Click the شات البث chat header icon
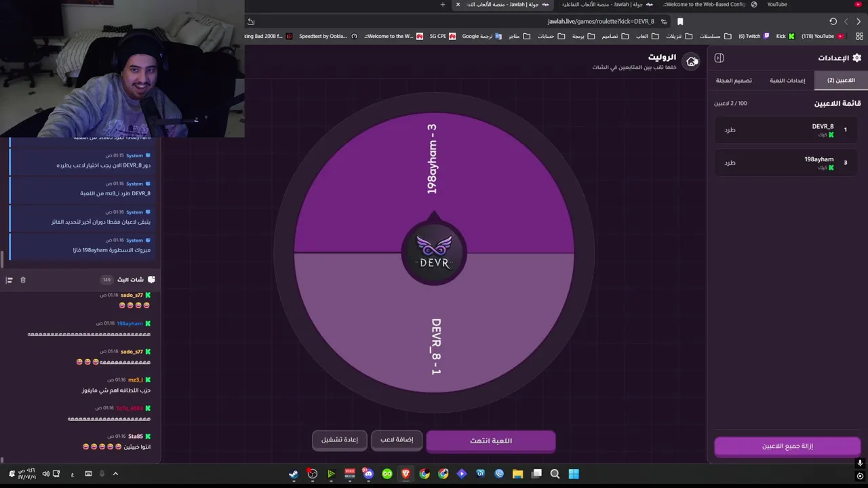 151,279
